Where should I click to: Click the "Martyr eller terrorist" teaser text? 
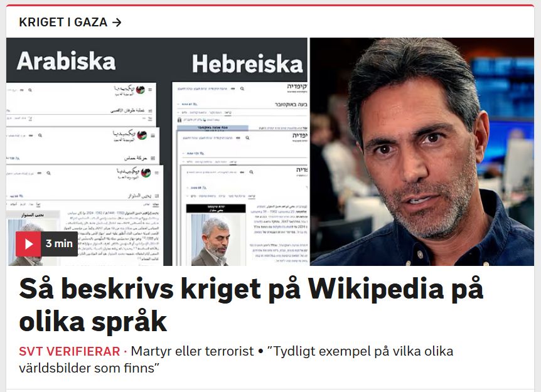[x=193, y=351]
